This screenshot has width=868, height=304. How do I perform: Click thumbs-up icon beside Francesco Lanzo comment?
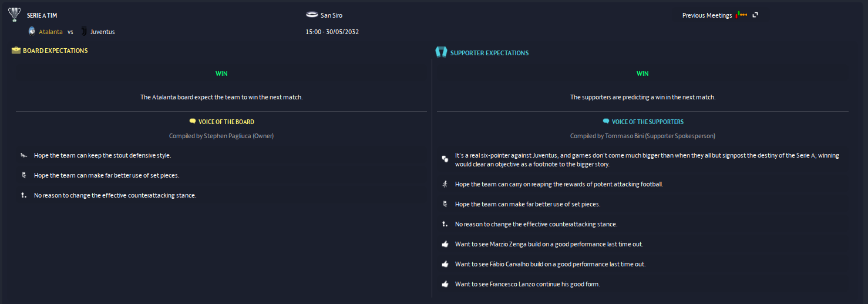point(445,284)
